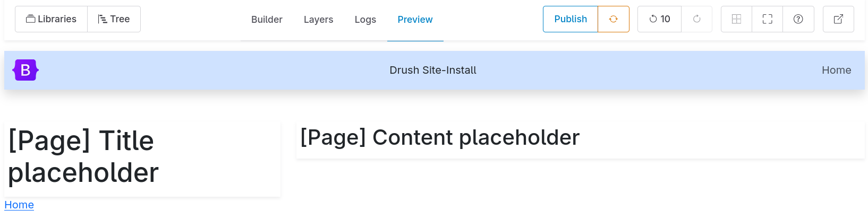This screenshot has width=868, height=219.
Task: Switch to the Builder tab
Action: click(267, 20)
